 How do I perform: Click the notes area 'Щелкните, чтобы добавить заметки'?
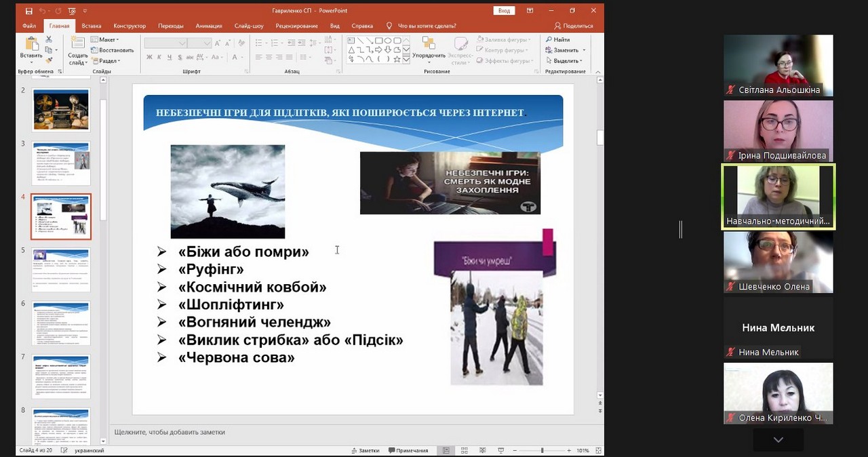click(x=170, y=432)
